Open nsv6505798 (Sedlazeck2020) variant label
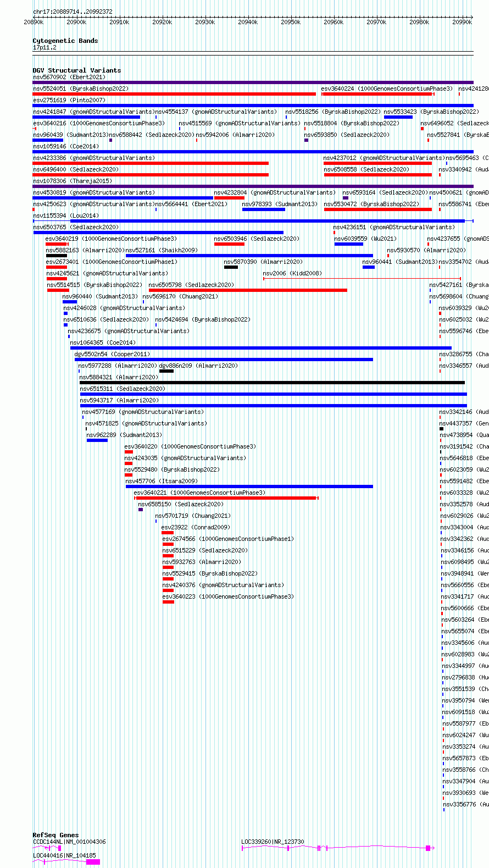This screenshot has height=868, width=489. pyautogui.click(x=191, y=285)
